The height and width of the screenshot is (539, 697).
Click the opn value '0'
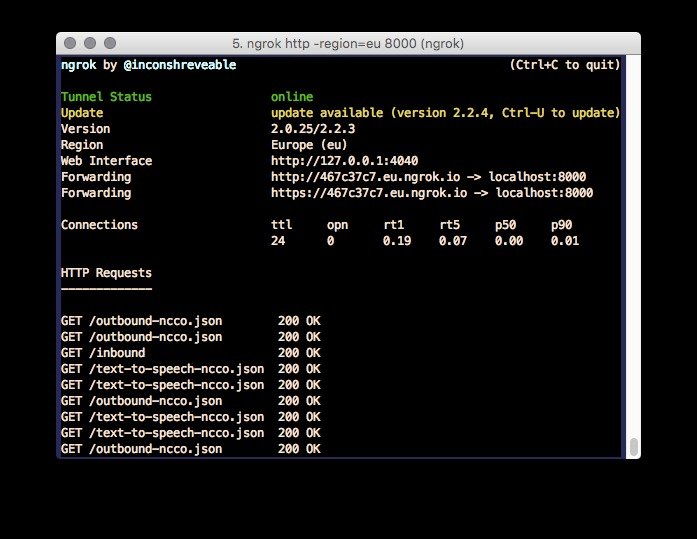(x=330, y=241)
